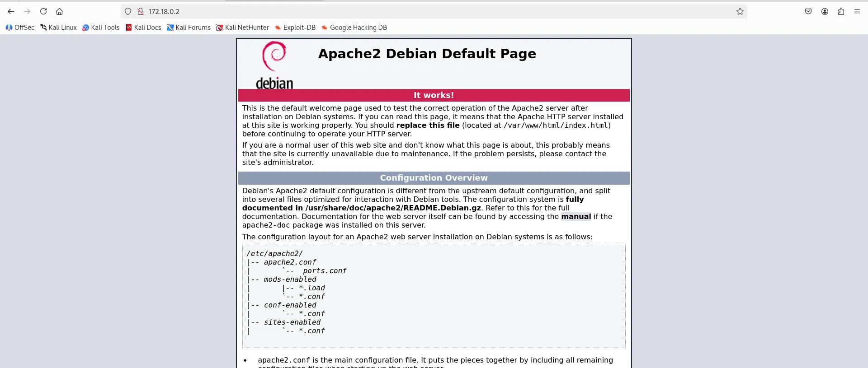Bookmark this page with the star icon

[x=740, y=11]
